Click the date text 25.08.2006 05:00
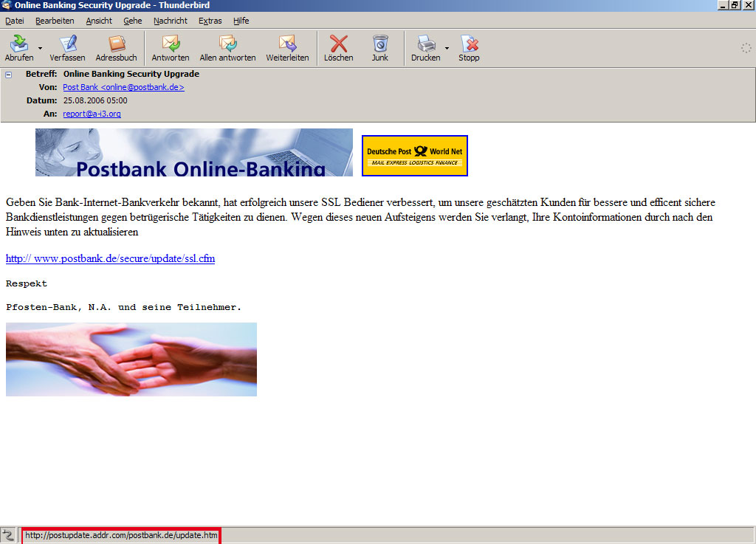The image size is (756, 544). pyautogui.click(x=95, y=100)
